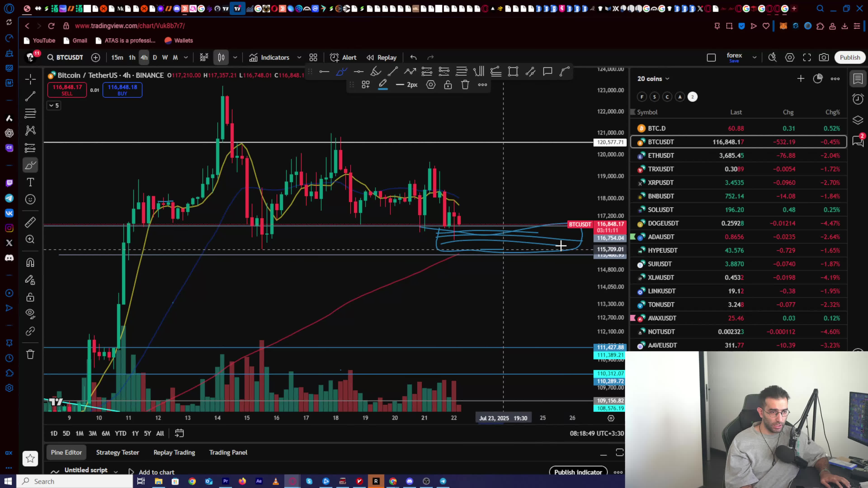The height and width of the screenshot is (488, 868).
Task: Expand the chart type dropdown arrow
Action: [235, 58]
